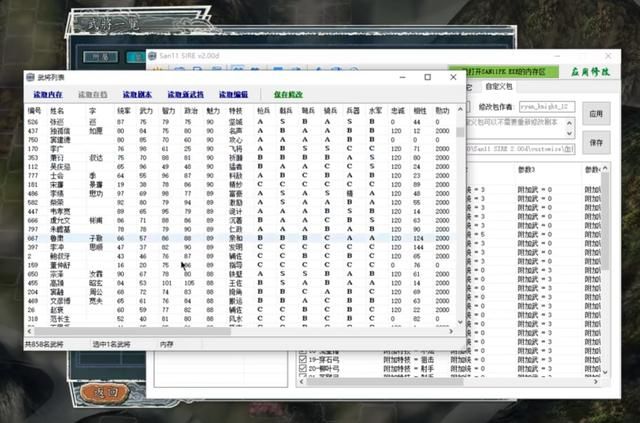640x423 pixels.
Task: Select the 窦融 row
Action: tap(240, 292)
